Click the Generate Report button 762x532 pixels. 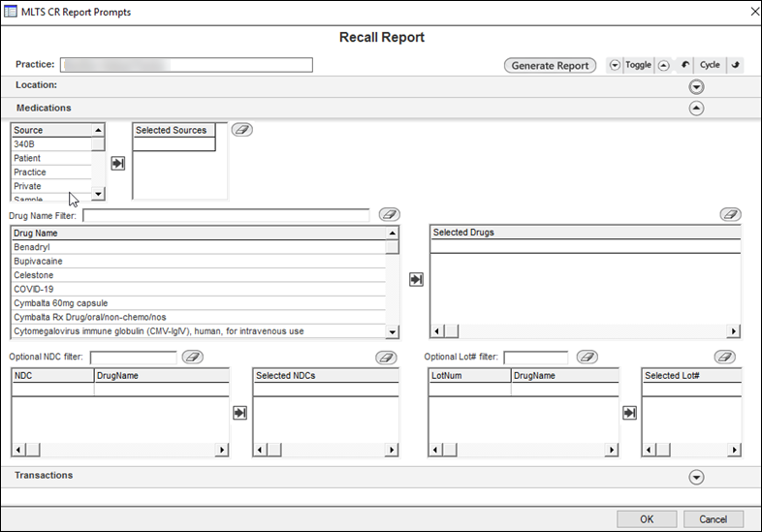click(x=550, y=66)
